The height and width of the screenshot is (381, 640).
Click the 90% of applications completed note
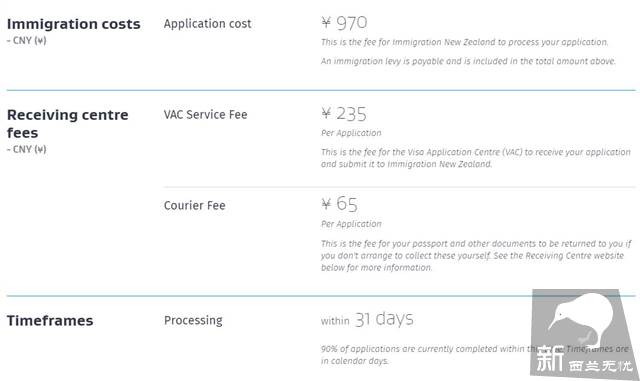[424, 355]
